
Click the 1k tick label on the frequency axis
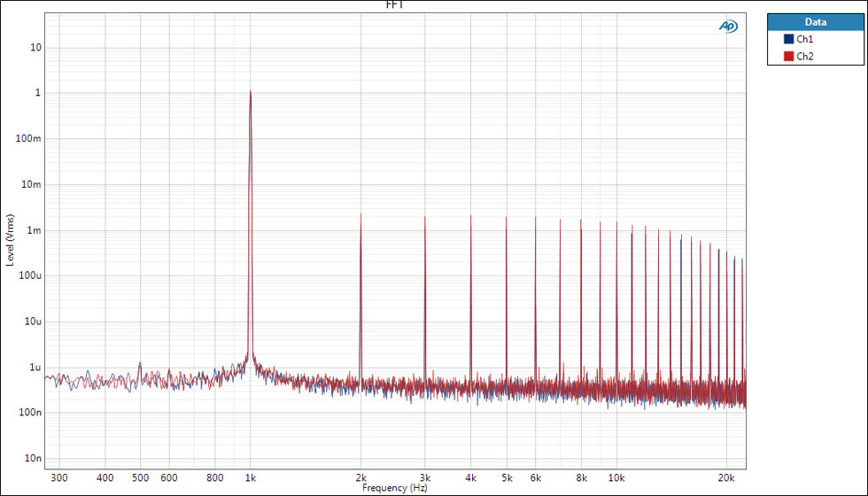coord(251,477)
